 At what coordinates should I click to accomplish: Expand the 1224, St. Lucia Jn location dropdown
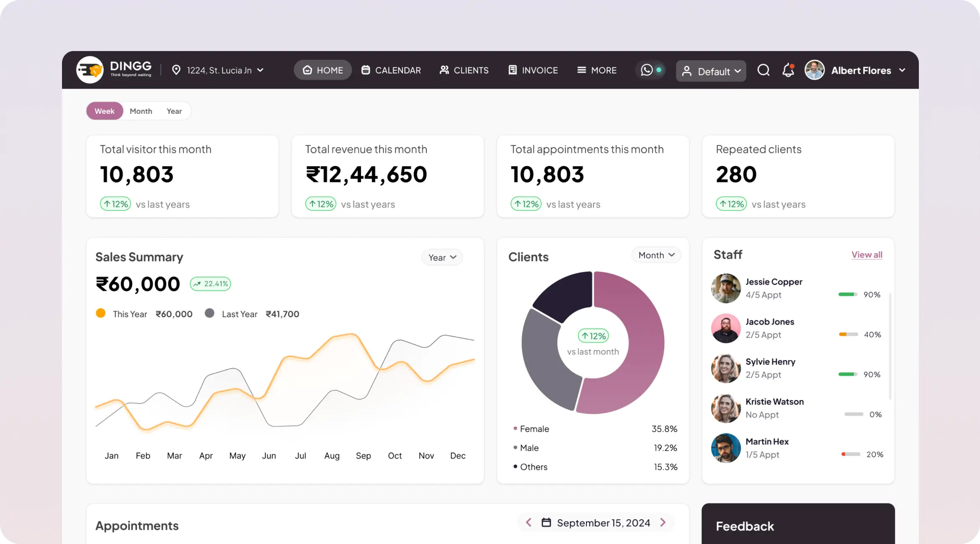point(218,70)
